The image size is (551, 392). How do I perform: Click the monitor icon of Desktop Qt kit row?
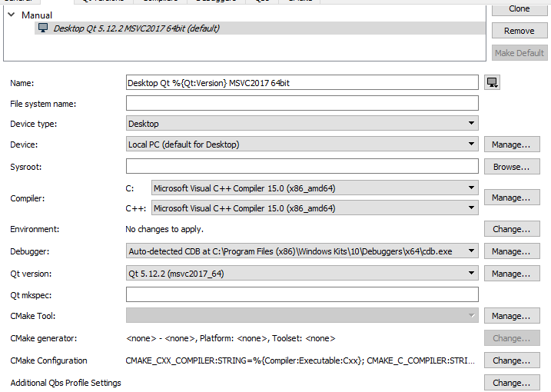(43, 28)
